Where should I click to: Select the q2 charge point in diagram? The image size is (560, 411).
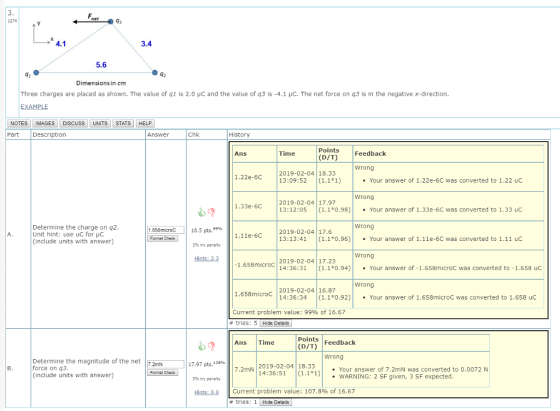pos(155,72)
